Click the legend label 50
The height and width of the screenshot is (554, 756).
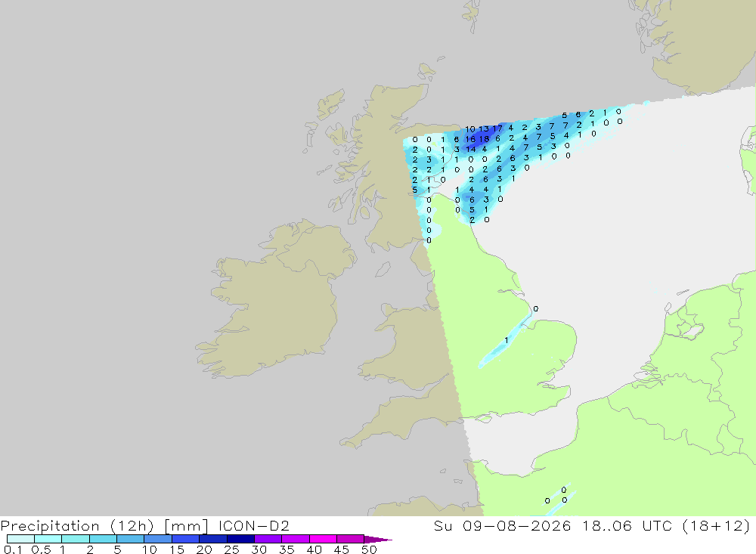click(369, 549)
